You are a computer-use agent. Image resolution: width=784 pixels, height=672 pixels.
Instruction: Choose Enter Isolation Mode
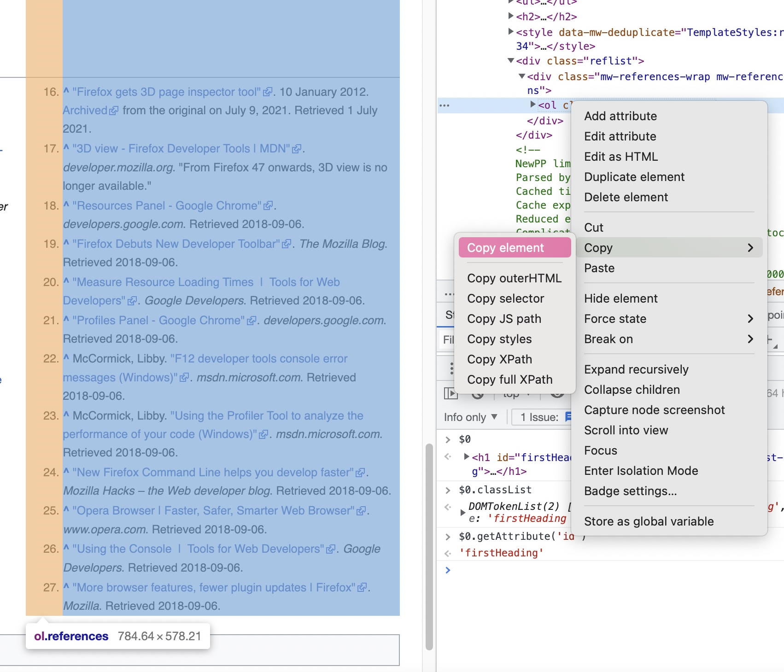point(669,471)
